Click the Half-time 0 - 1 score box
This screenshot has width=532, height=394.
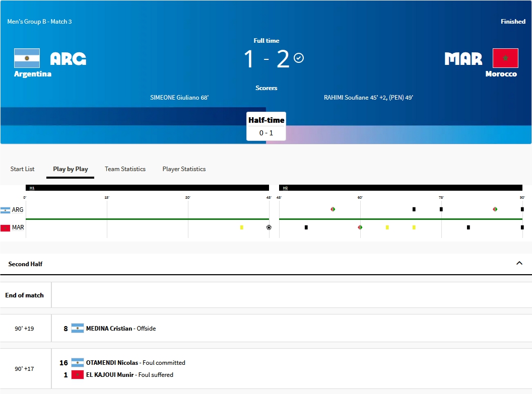coord(266,126)
